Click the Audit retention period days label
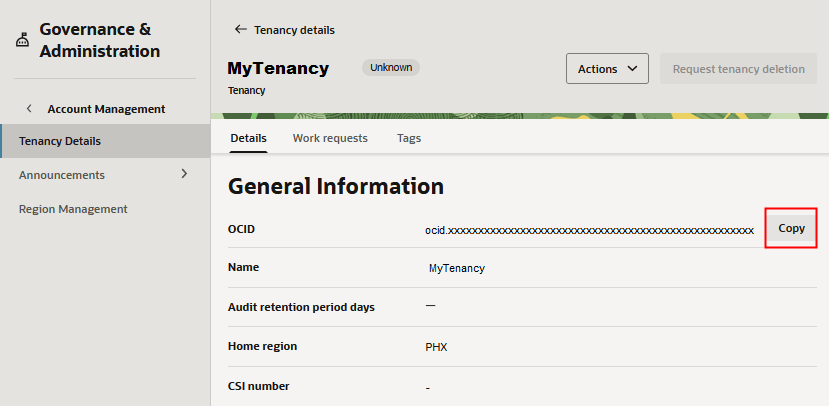The image size is (829, 406). (301, 307)
